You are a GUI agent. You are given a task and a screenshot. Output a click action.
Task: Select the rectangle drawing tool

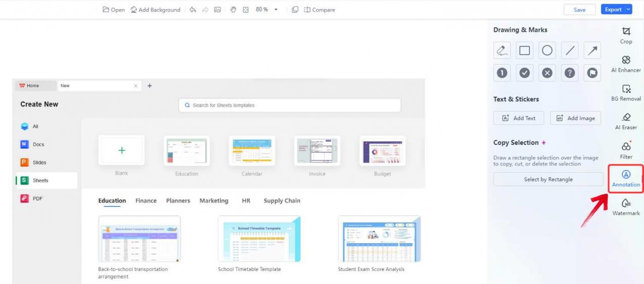tap(524, 50)
